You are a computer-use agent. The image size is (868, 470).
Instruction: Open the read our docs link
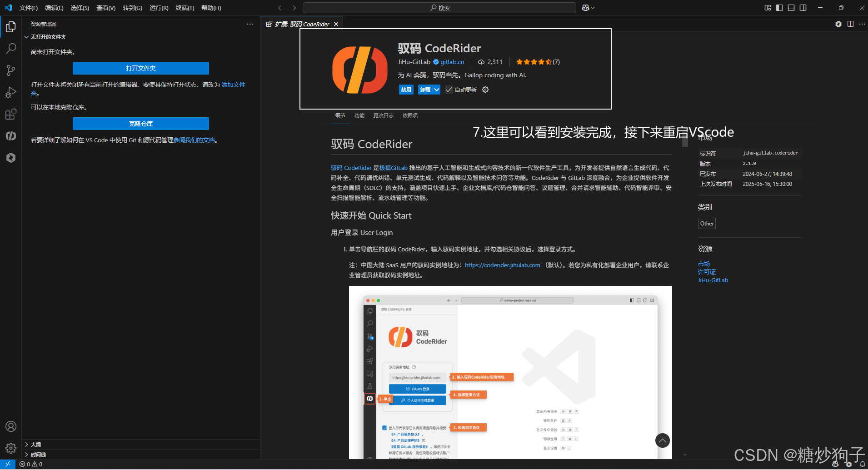194,140
